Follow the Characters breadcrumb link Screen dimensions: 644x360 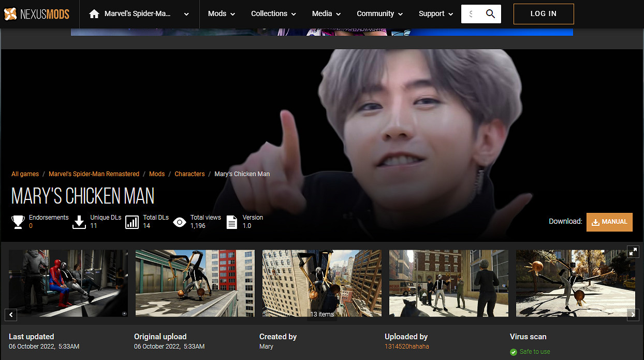point(189,174)
